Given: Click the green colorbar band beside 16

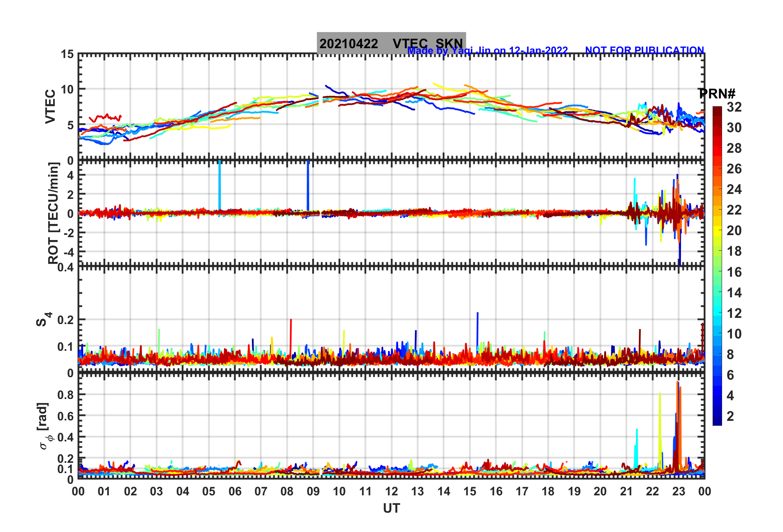Looking at the screenshot, I should (x=717, y=272).
